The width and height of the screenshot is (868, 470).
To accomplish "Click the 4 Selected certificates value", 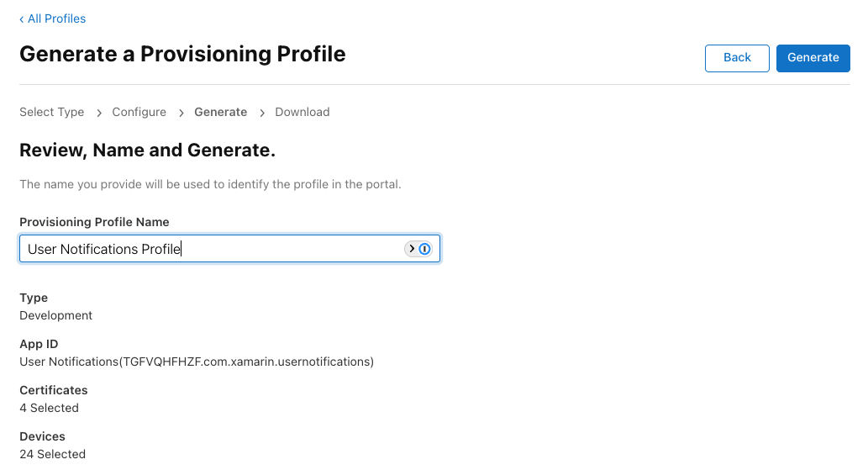I will 50,408.
